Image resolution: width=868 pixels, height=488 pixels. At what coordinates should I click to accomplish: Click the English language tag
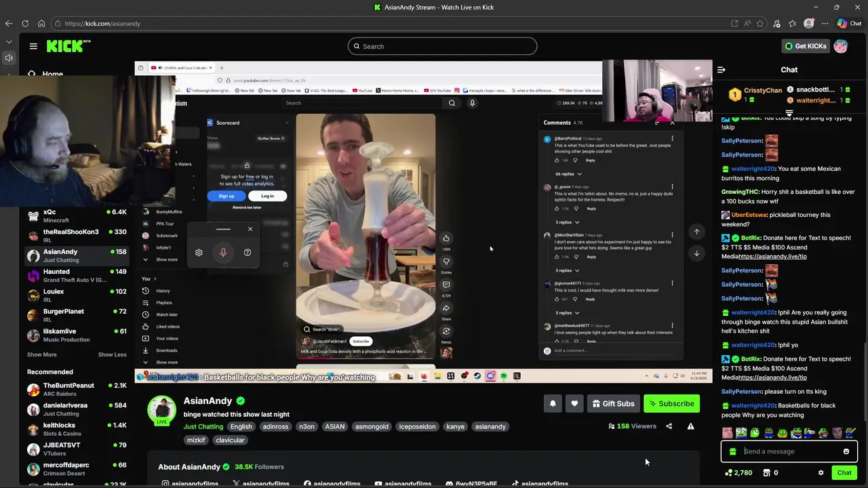pos(241,426)
